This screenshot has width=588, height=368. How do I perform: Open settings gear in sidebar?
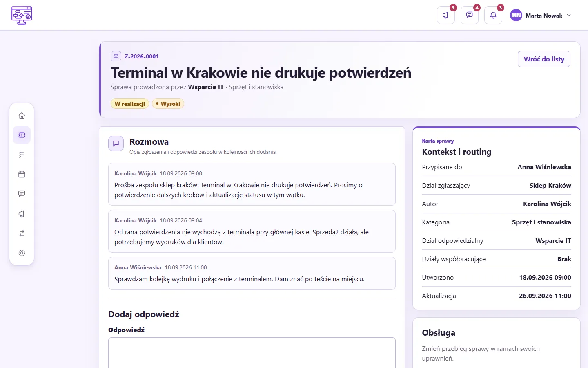pyautogui.click(x=22, y=253)
